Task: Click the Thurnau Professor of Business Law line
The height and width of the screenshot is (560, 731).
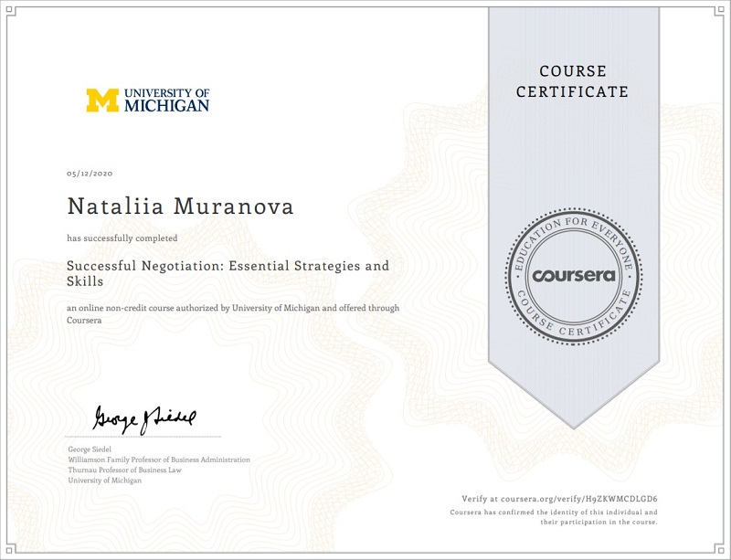Action: pyautogui.click(x=124, y=470)
